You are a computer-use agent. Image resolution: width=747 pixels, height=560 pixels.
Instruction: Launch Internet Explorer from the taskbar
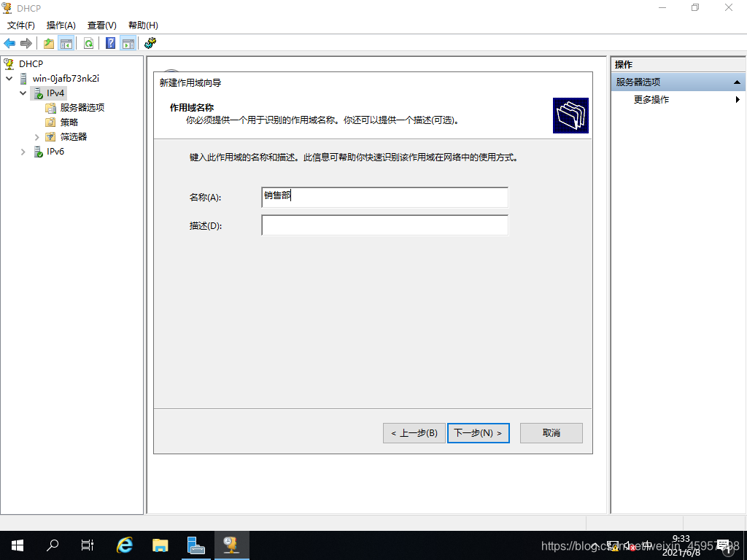124,545
